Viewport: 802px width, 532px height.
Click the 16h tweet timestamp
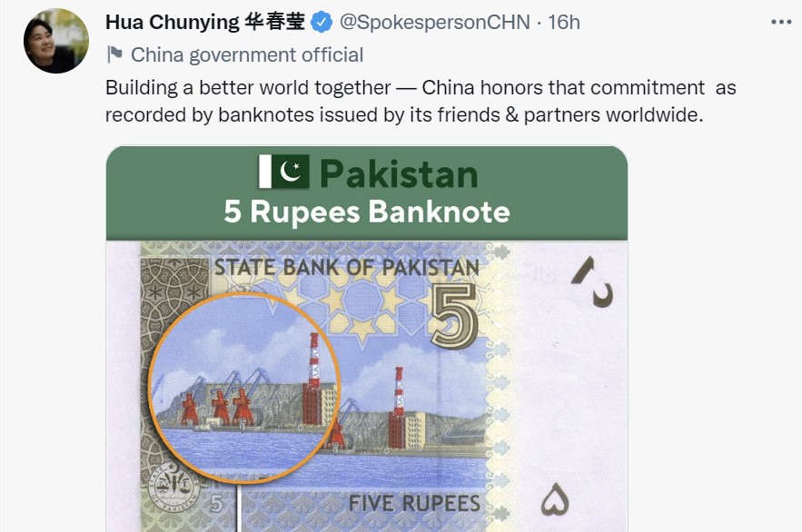tap(564, 22)
